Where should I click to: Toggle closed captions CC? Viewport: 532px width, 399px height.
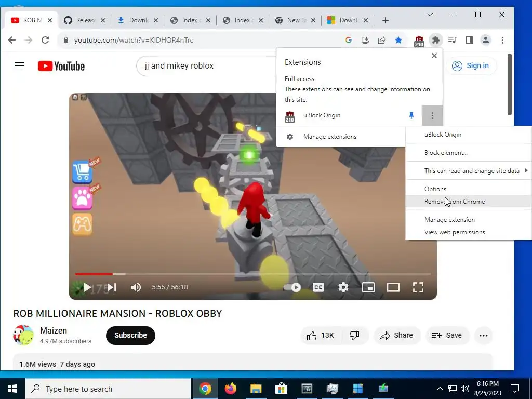pyautogui.click(x=318, y=287)
